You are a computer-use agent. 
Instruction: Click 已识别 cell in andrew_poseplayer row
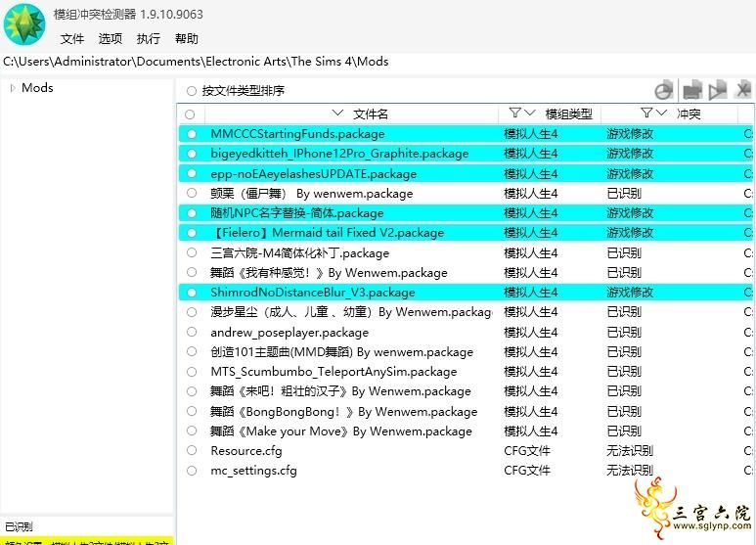pyautogui.click(x=624, y=333)
